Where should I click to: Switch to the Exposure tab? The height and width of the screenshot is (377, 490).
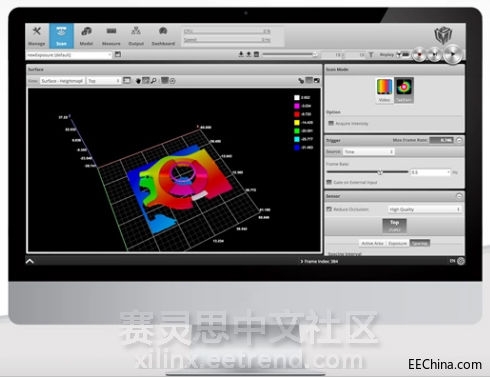click(398, 243)
